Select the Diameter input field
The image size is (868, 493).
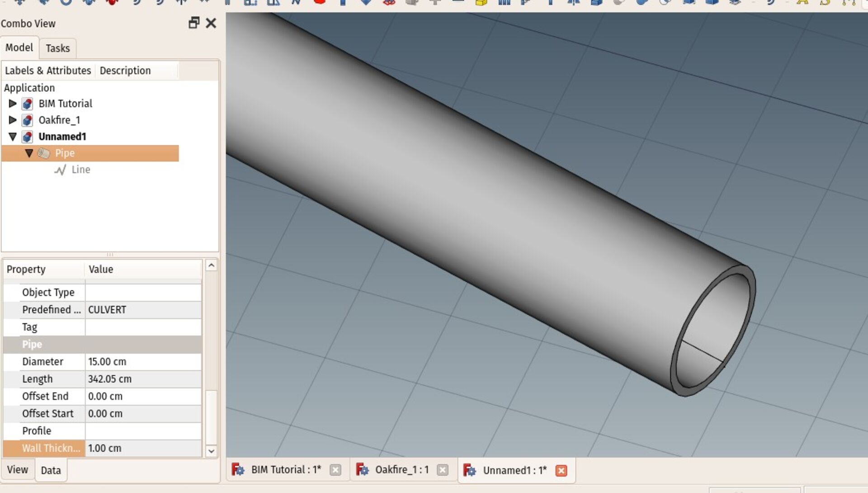point(143,361)
